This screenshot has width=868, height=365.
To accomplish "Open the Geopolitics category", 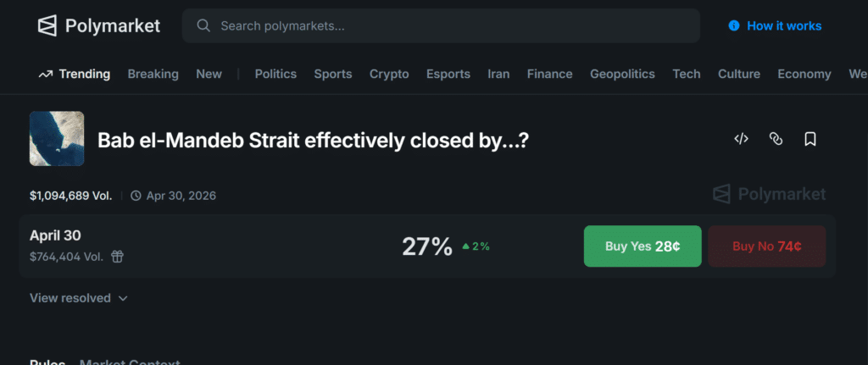I will click(622, 74).
